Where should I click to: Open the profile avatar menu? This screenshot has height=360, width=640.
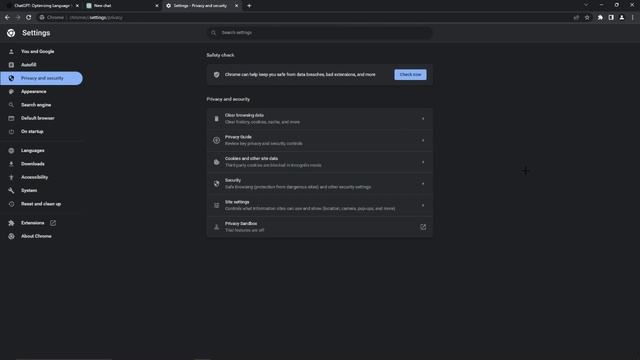pos(622,18)
